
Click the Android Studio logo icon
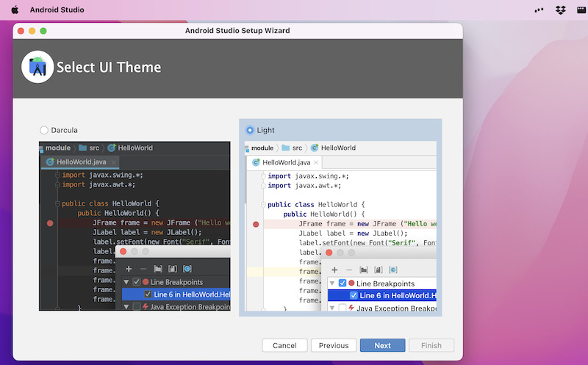point(37,68)
